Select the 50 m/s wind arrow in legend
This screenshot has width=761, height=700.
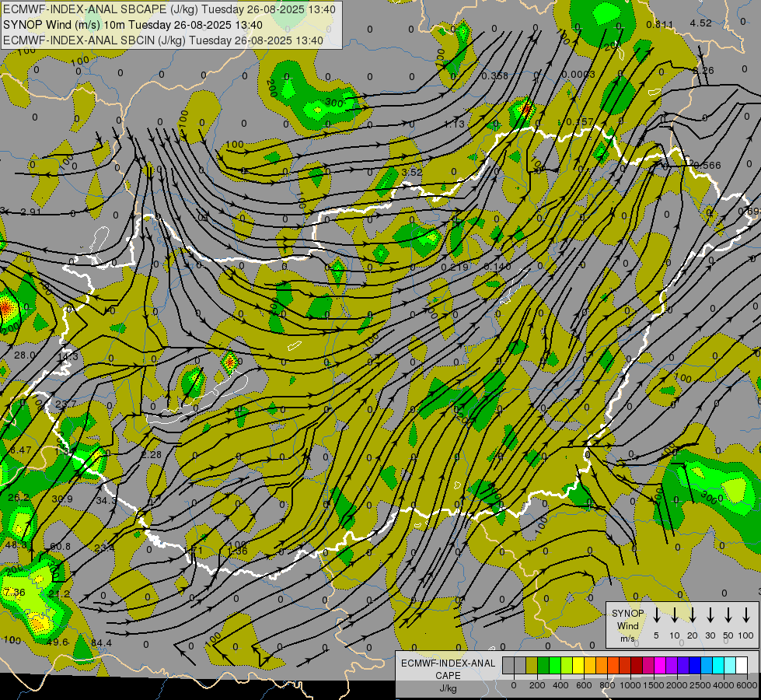(728, 615)
